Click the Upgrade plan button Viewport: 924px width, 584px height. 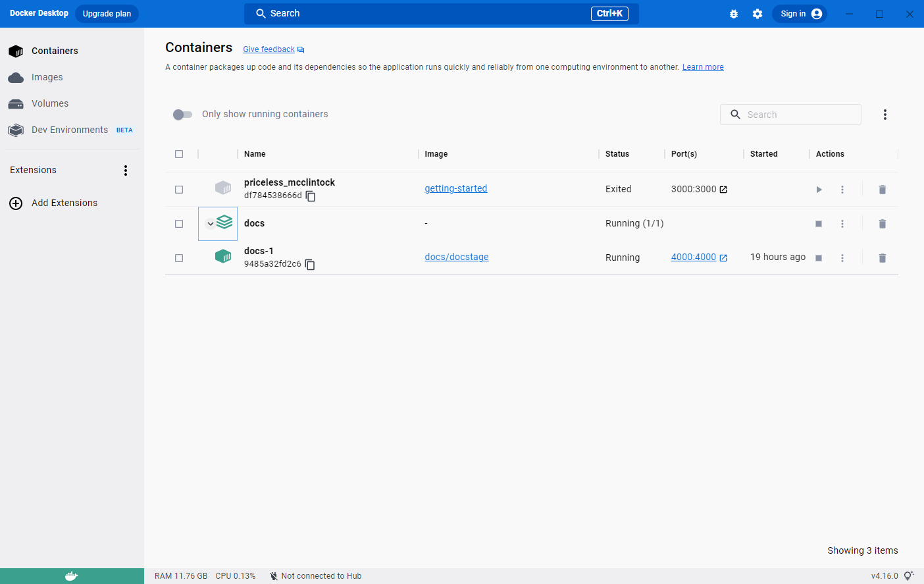(x=107, y=14)
